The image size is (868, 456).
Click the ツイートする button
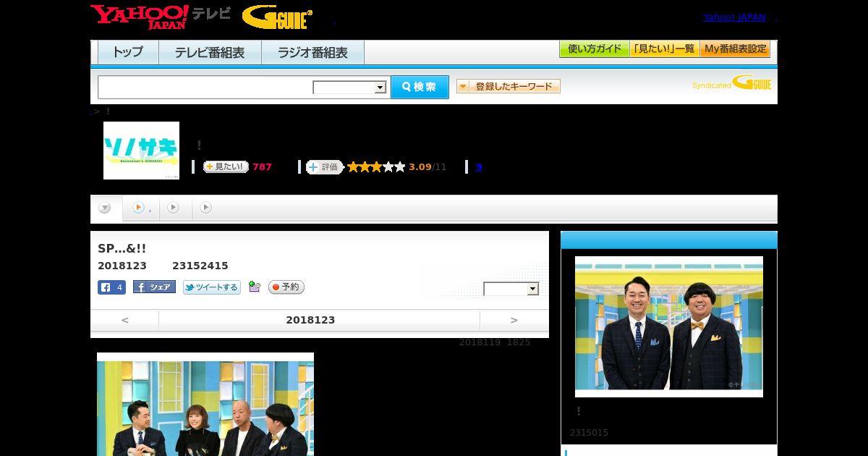point(212,287)
